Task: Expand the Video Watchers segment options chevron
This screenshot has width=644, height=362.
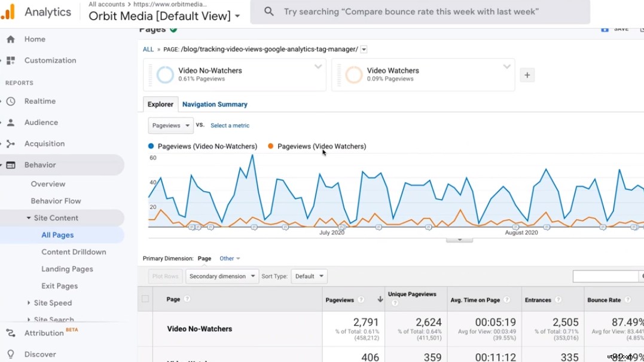Action: 507,67
